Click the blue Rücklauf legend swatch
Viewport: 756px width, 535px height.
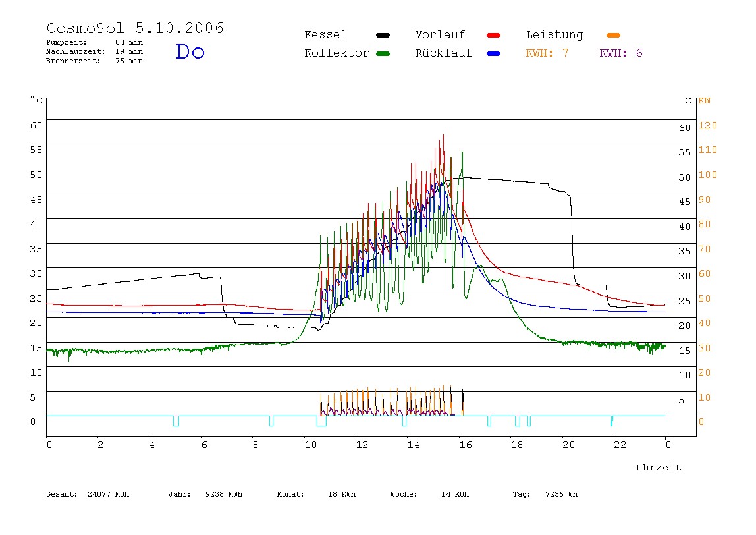(494, 53)
